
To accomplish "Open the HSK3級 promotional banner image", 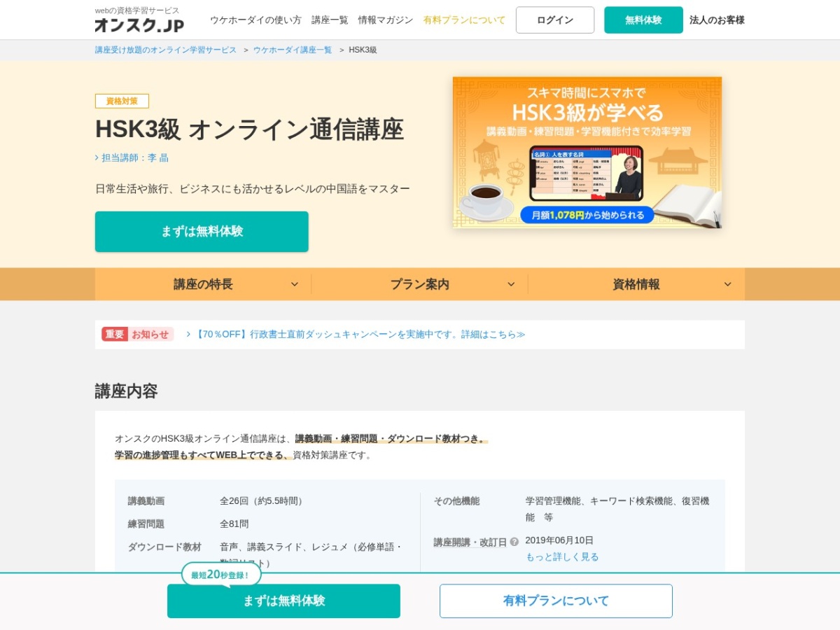I will [x=587, y=153].
